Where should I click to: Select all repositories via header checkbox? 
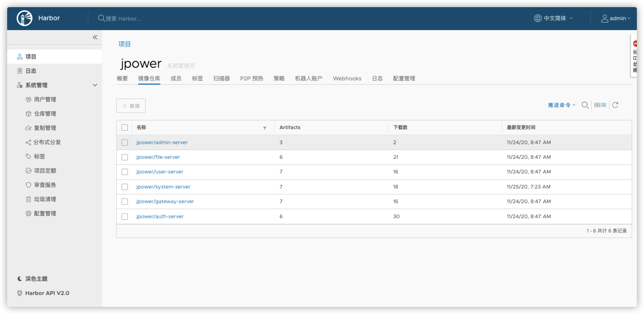point(124,128)
